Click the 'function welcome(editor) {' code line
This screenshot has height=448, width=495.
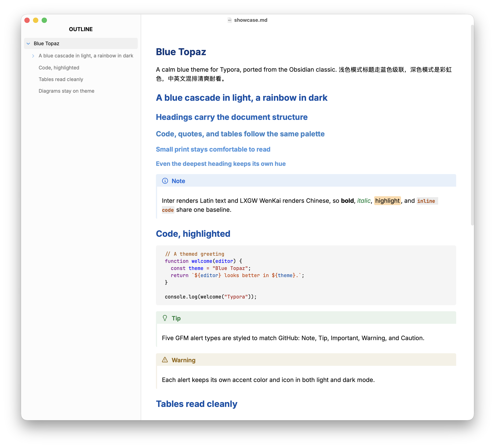pyautogui.click(x=203, y=261)
